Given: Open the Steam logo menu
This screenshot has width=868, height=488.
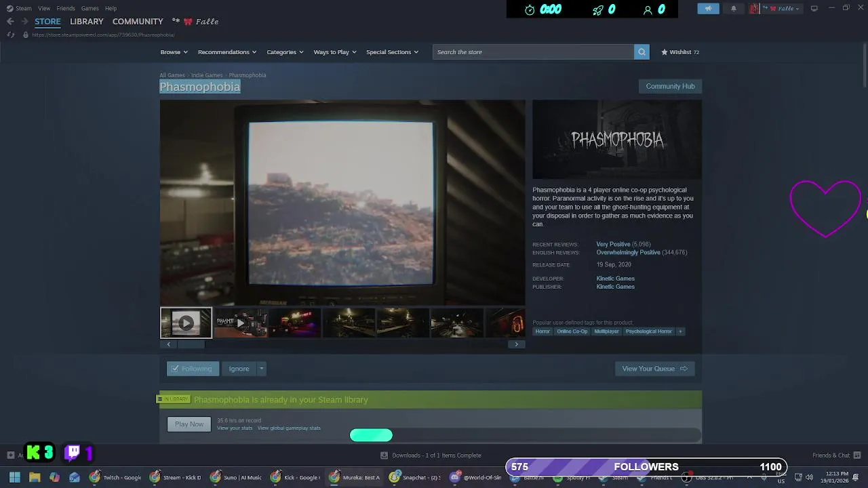Looking at the screenshot, I should pos(19,8).
